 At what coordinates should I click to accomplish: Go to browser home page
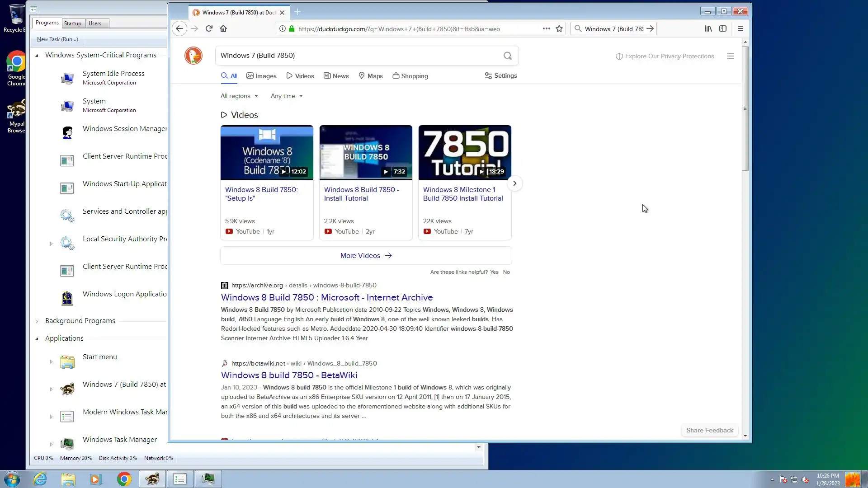click(223, 28)
